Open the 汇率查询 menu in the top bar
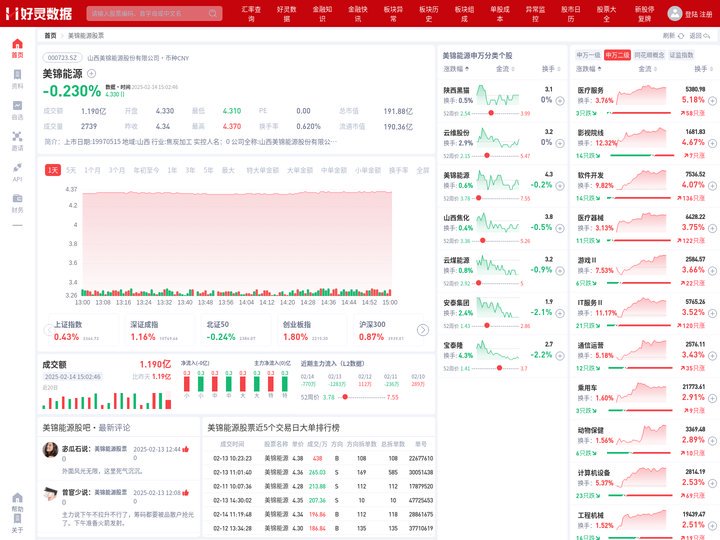720x540 pixels. [x=251, y=14]
